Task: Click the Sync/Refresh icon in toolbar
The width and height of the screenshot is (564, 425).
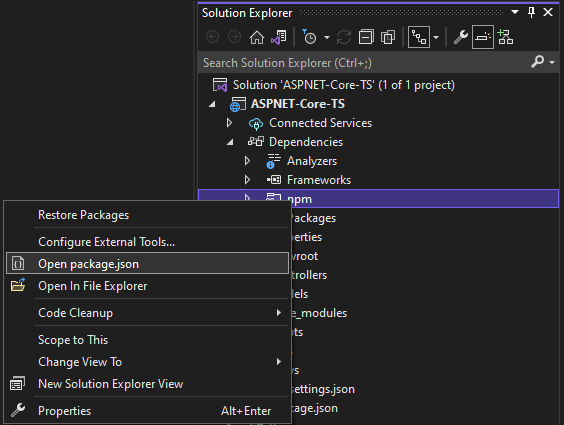Action: point(344,37)
